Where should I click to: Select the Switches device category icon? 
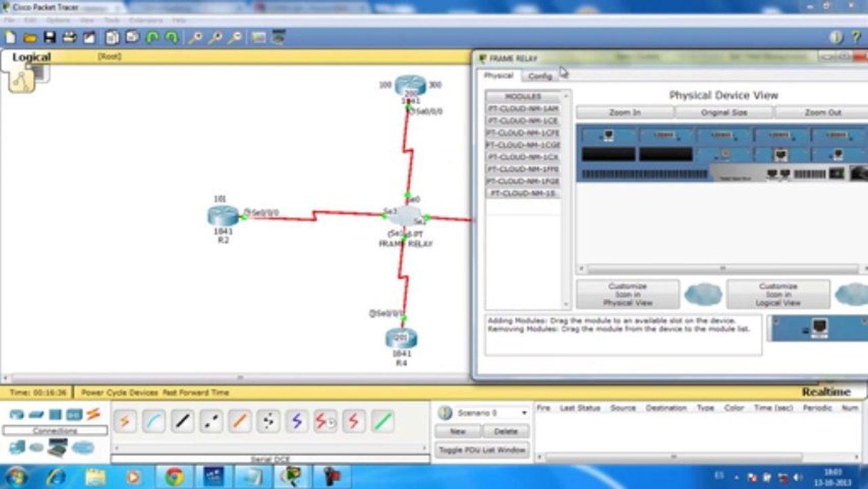[36, 414]
